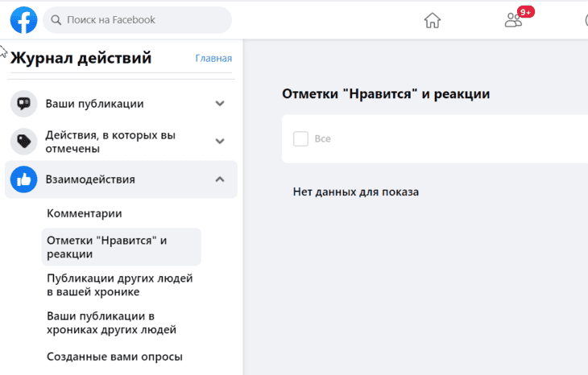Open Созданные вами опросы
The image size is (588, 375).
pyautogui.click(x=114, y=356)
